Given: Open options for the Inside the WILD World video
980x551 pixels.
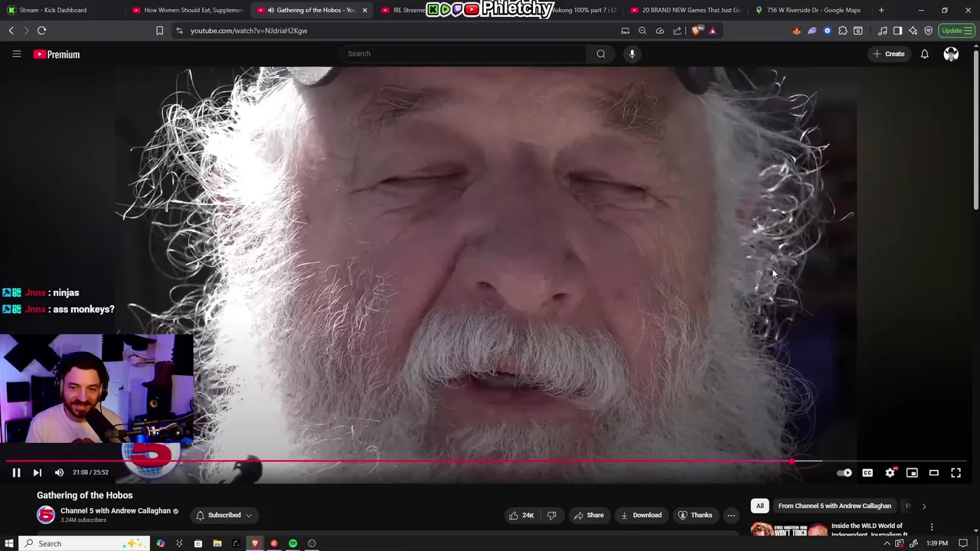Looking at the screenshot, I should pos(932,527).
